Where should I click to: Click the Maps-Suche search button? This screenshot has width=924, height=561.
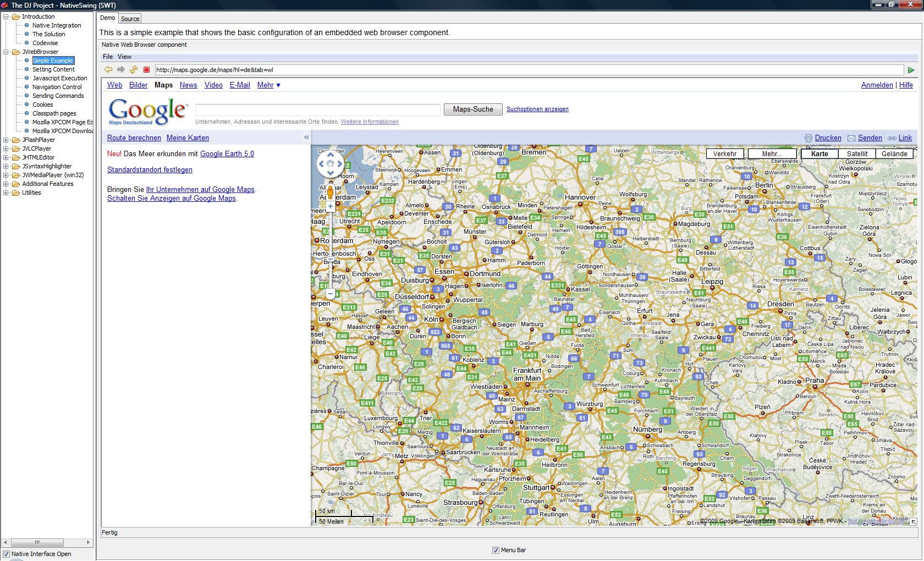tap(473, 109)
